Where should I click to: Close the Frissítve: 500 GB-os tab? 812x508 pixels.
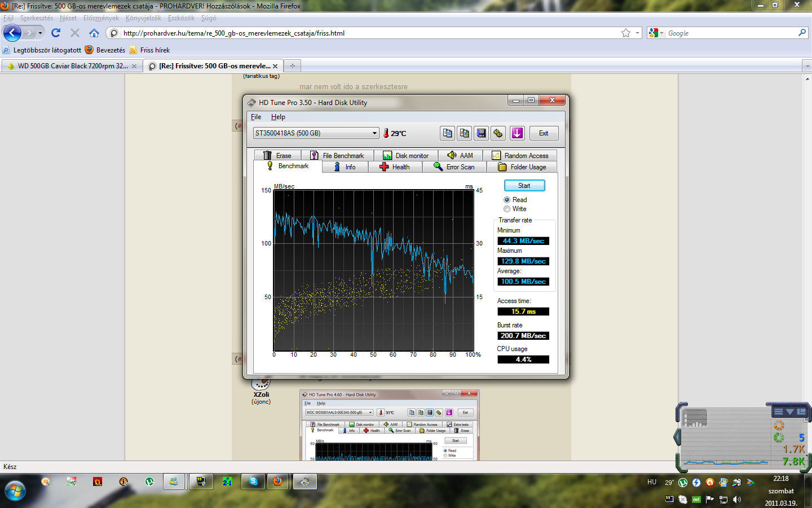275,66
